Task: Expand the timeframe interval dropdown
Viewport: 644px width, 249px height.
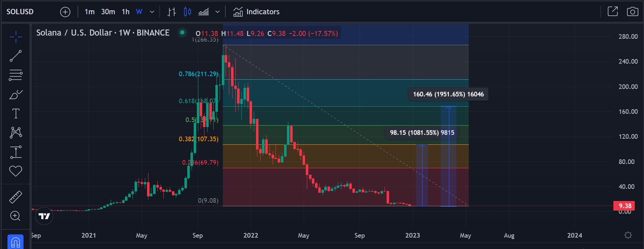Action: click(x=152, y=12)
